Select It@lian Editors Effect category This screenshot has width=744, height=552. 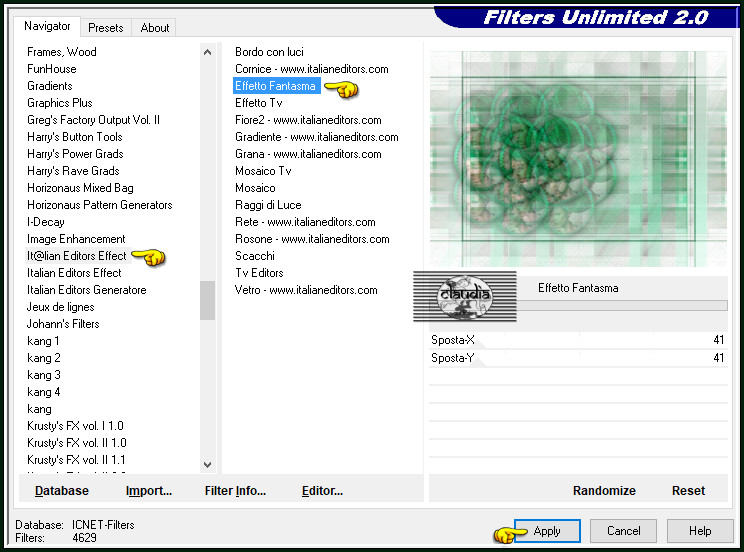point(77,256)
